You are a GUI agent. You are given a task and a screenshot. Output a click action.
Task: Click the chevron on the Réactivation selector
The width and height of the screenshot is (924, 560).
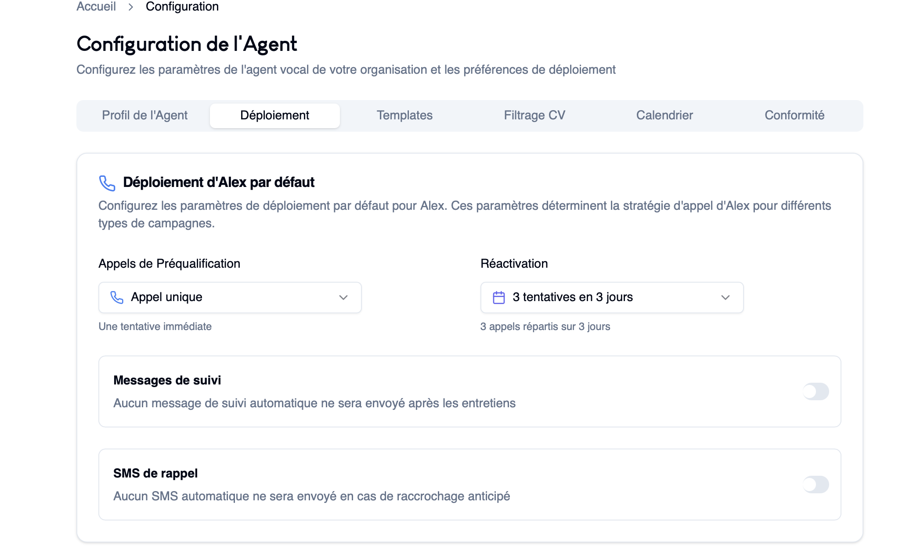[x=725, y=298]
